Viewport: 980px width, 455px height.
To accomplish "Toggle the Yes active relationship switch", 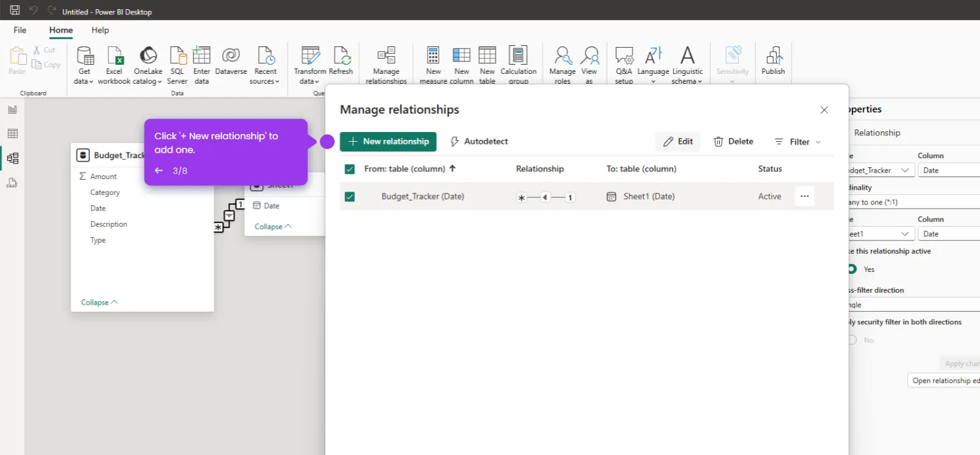I will point(852,269).
